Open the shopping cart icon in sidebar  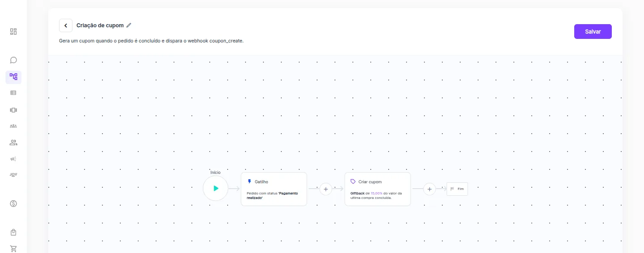[13, 248]
